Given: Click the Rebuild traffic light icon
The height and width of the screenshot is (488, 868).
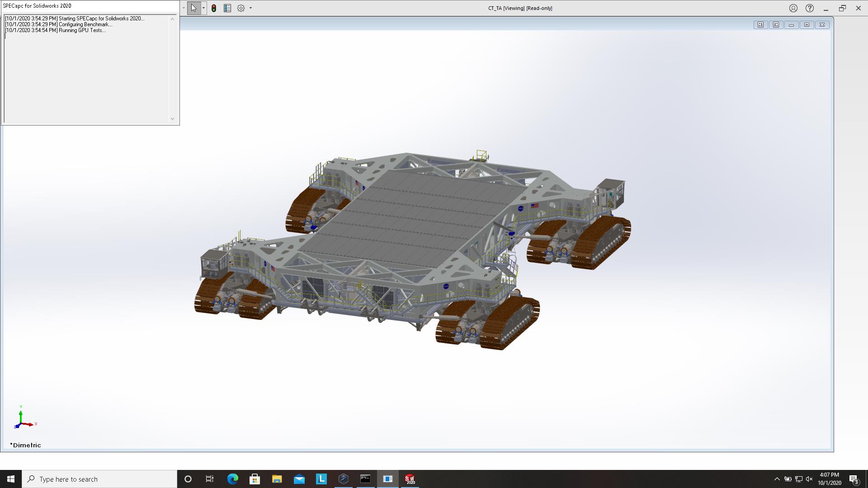Looking at the screenshot, I should 214,8.
